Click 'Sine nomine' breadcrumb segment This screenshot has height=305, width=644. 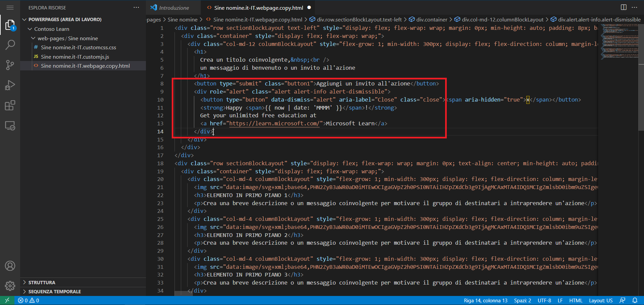pos(182,20)
